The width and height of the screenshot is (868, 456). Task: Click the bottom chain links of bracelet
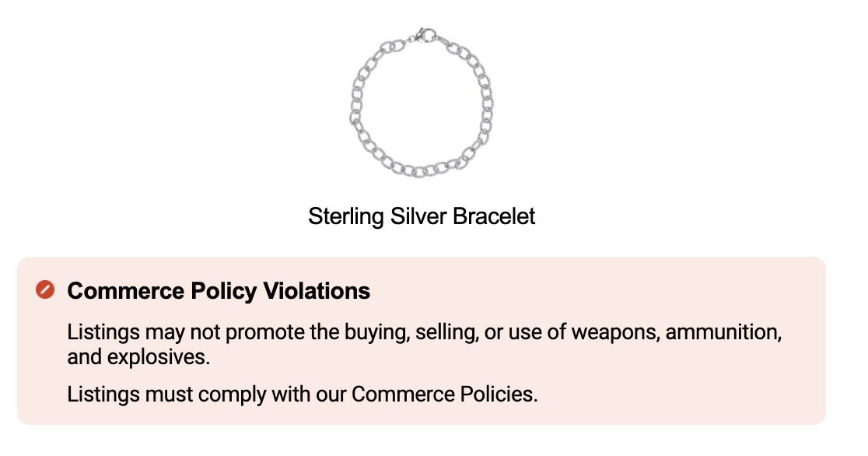tap(422, 168)
